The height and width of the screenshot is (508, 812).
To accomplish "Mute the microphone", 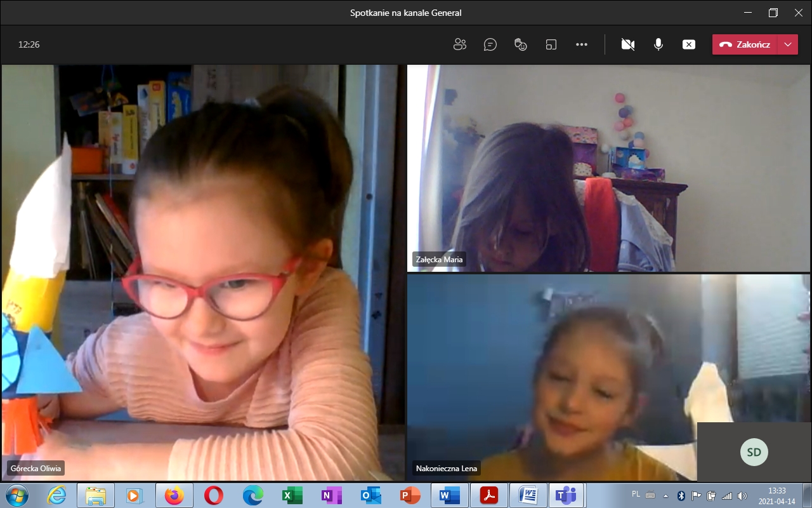I will (x=658, y=44).
